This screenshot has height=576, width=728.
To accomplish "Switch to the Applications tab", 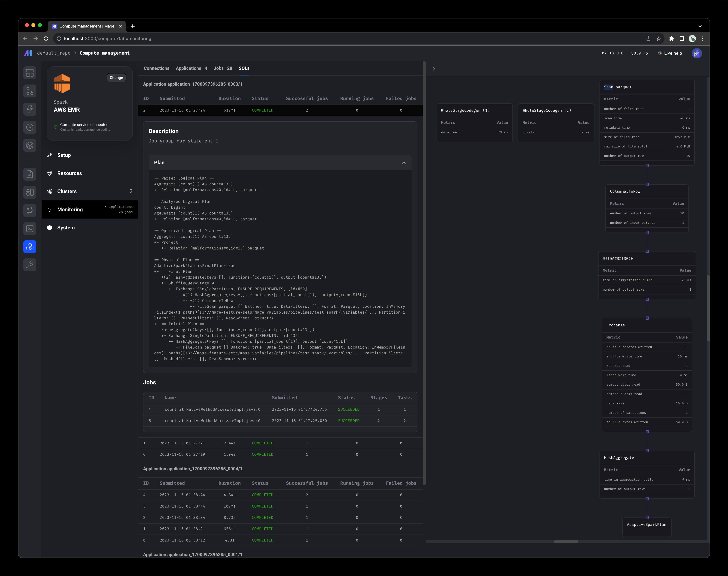I will click(x=191, y=68).
